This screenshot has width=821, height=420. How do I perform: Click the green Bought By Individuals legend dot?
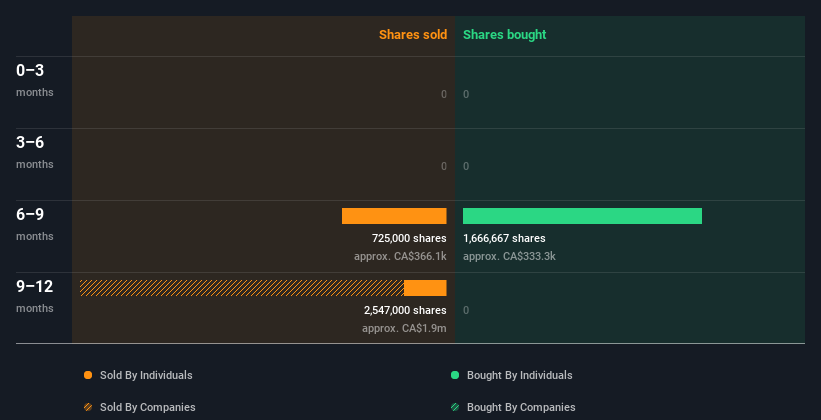tap(455, 375)
